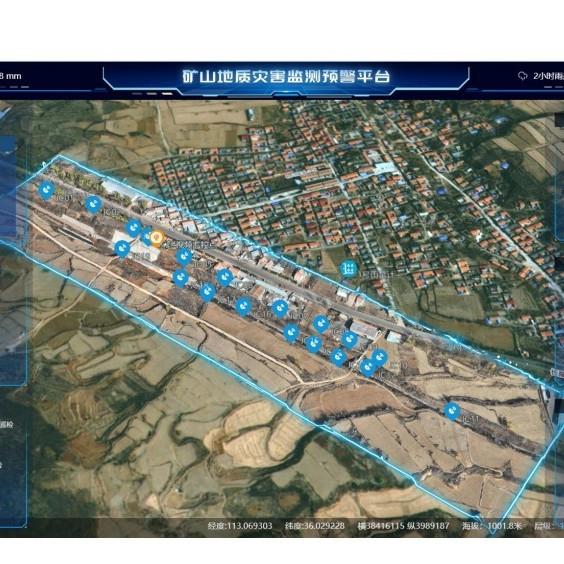Screen dimensions: 564x564
Task: Open the JC11 monitoring point marker
Action: click(452, 411)
